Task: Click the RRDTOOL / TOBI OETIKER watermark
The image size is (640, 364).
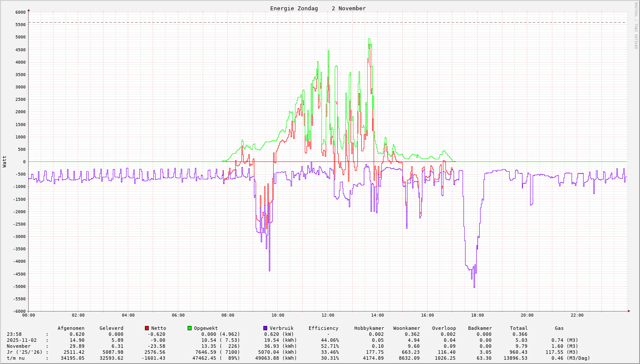Action: [635, 25]
